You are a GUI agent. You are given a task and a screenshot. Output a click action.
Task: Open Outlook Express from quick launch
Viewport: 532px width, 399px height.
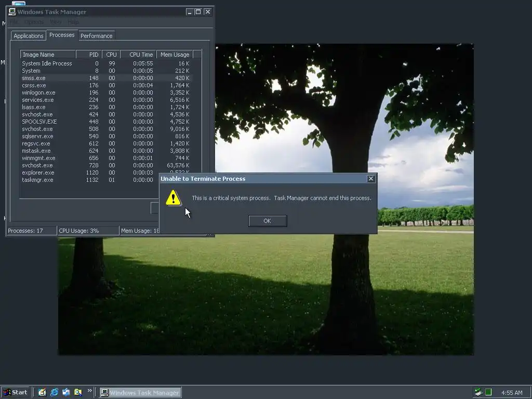tap(66, 392)
